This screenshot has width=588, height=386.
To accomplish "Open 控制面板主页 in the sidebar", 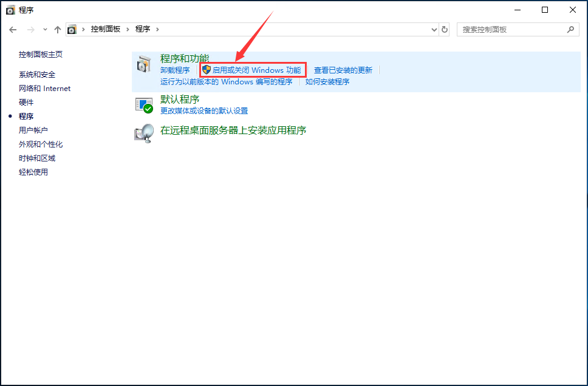I will [x=41, y=55].
